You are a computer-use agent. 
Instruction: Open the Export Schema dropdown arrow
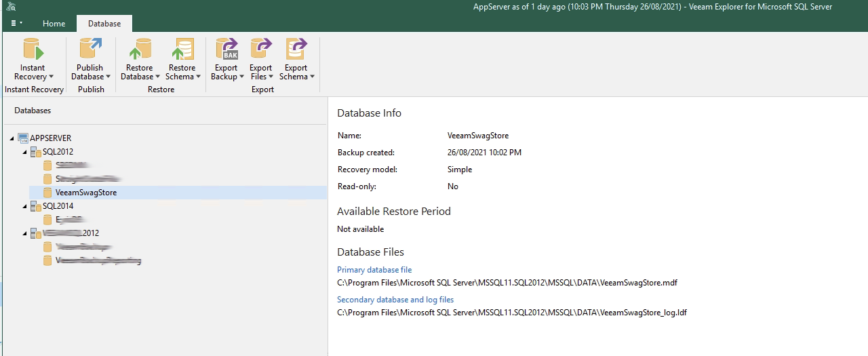click(x=313, y=77)
